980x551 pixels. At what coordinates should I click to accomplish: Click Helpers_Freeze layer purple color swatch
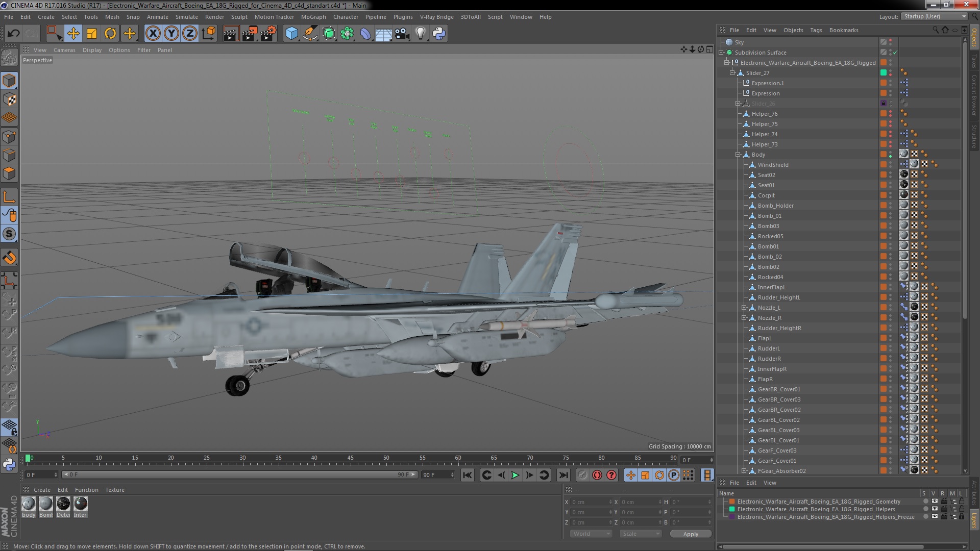tap(732, 517)
